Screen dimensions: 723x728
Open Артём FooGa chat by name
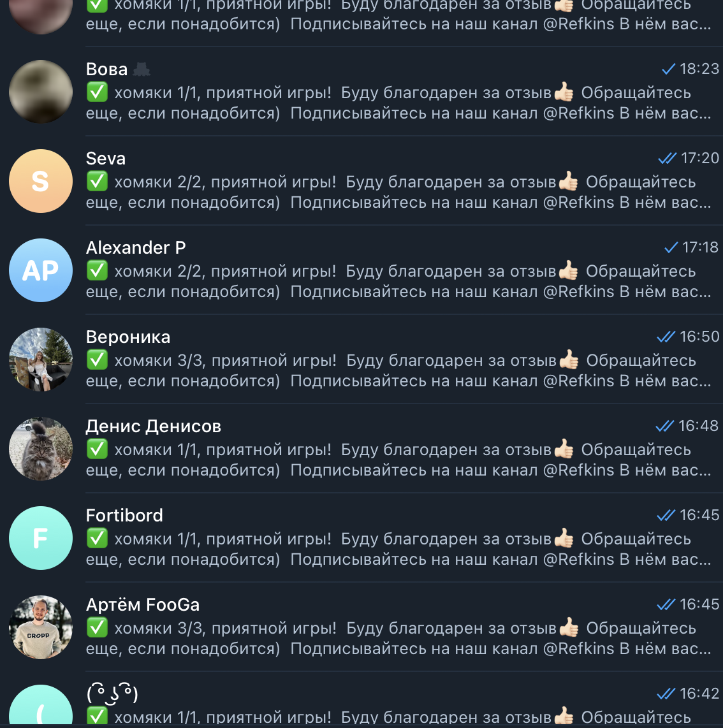point(143,604)
